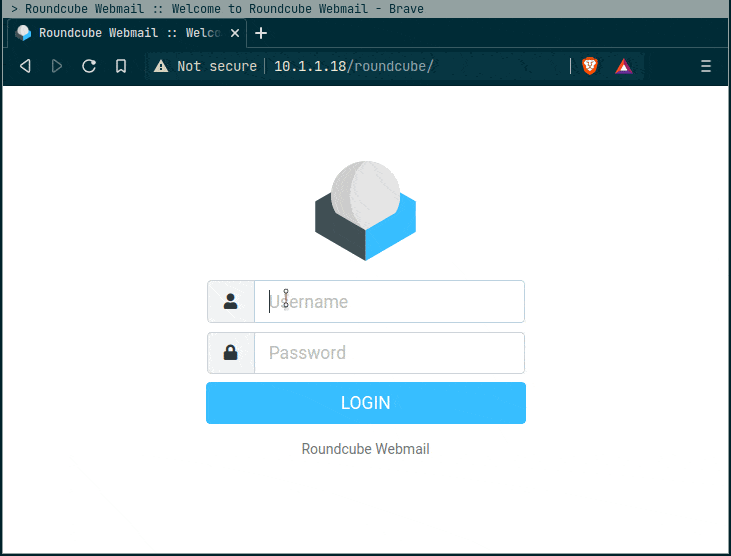
Task: Click the Roundcube favicon on the tab
Action: coord(23,33)
